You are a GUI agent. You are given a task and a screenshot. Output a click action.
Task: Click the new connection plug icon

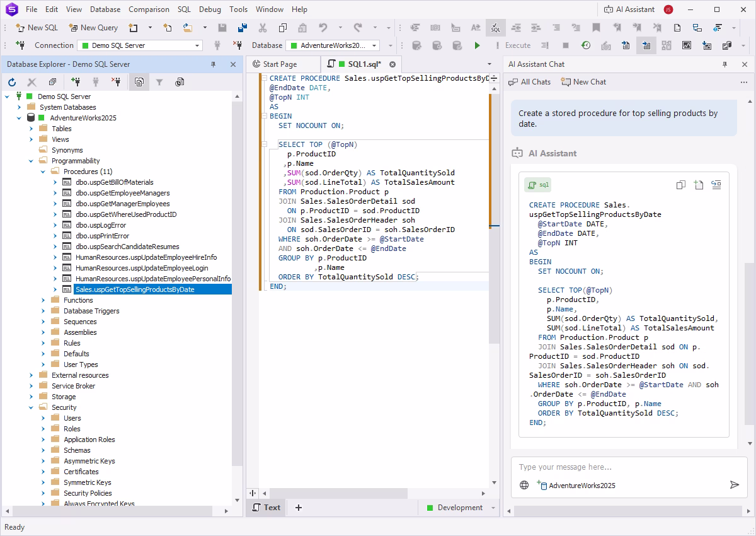pyautogui.click(x=20, y=45)
